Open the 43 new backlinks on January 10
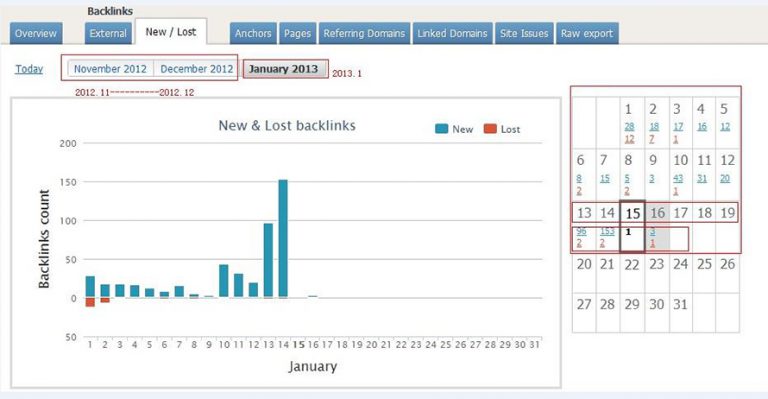Image resolution: width=768 pixels, height=399 pixels. click(678, 179)
